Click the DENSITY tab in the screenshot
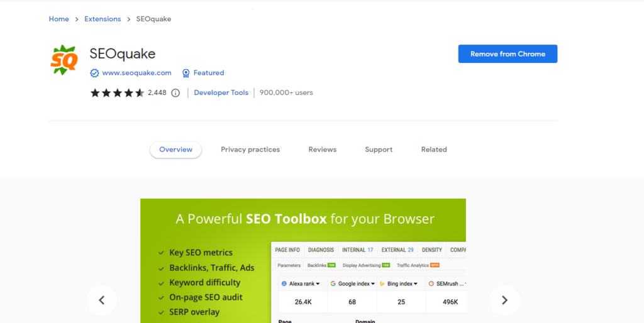 [x=431, y=250]
